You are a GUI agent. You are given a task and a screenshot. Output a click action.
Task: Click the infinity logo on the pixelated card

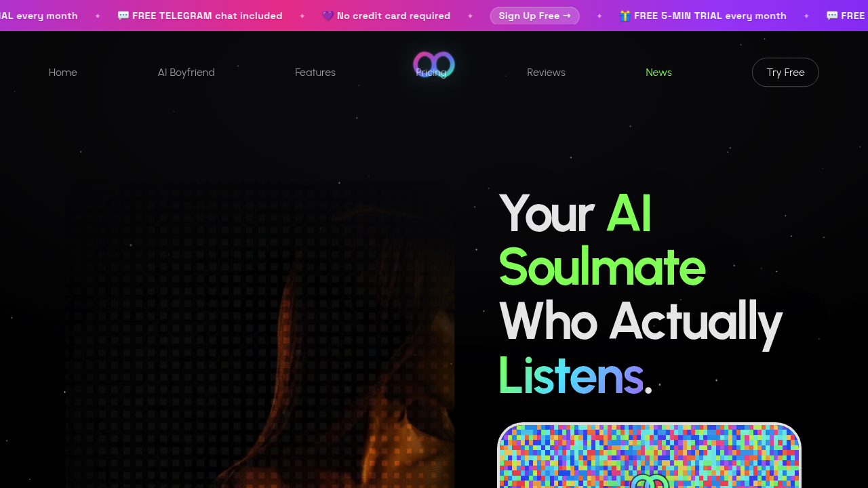[x=649, y=482]
